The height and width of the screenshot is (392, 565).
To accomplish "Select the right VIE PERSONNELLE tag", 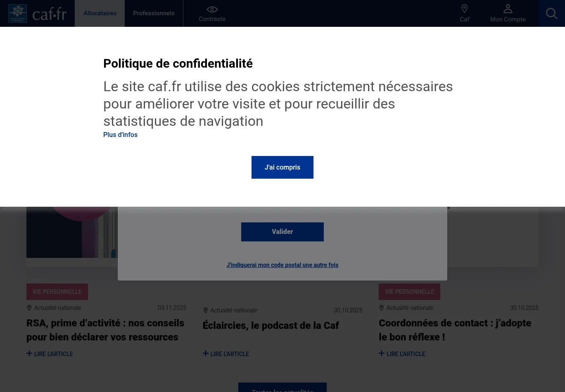I will point(409,292).
